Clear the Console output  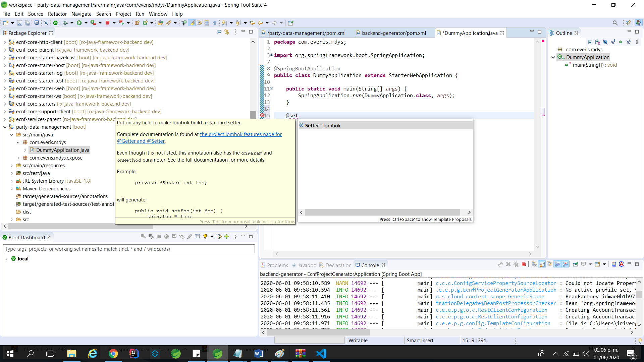[534, 264]
